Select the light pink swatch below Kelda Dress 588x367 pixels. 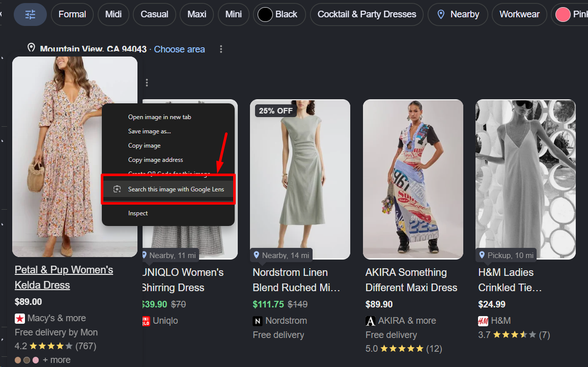pyautogui.click(x=36, y=360)
